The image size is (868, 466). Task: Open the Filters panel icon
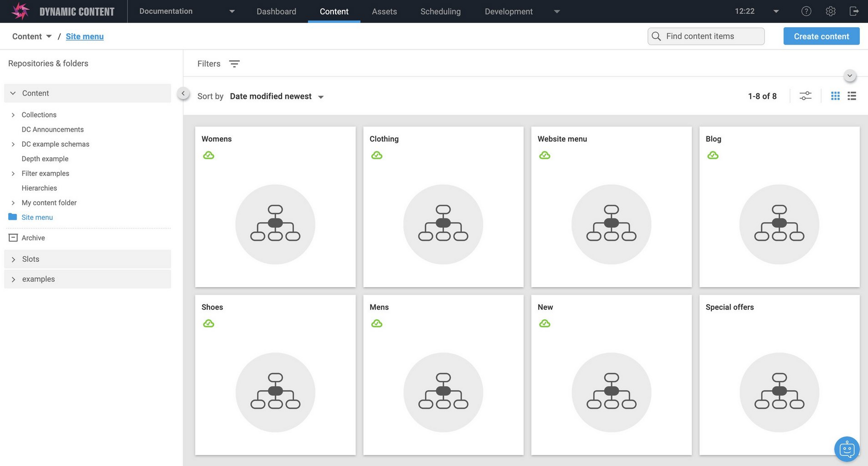[x=235, y=63]
